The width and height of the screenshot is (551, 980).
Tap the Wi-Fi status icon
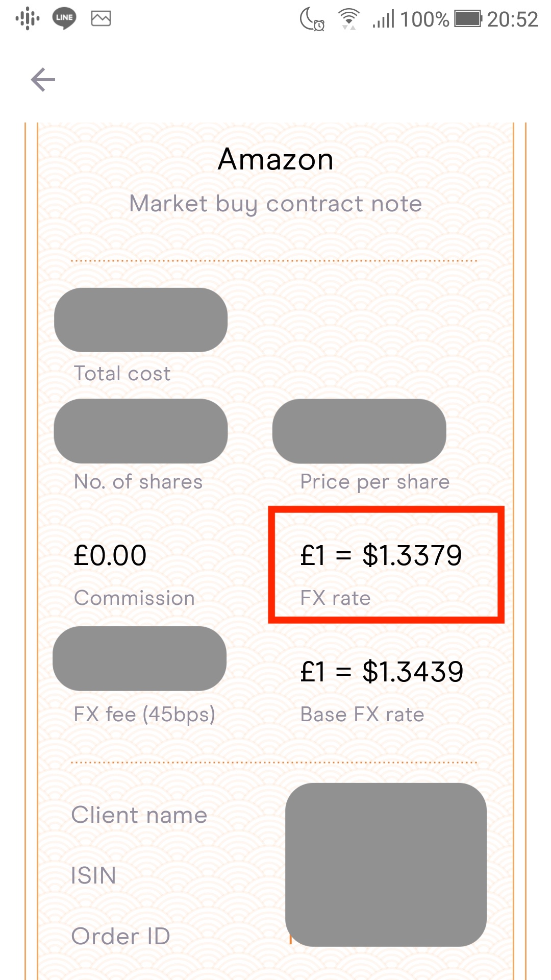click(x=349, y=20)
